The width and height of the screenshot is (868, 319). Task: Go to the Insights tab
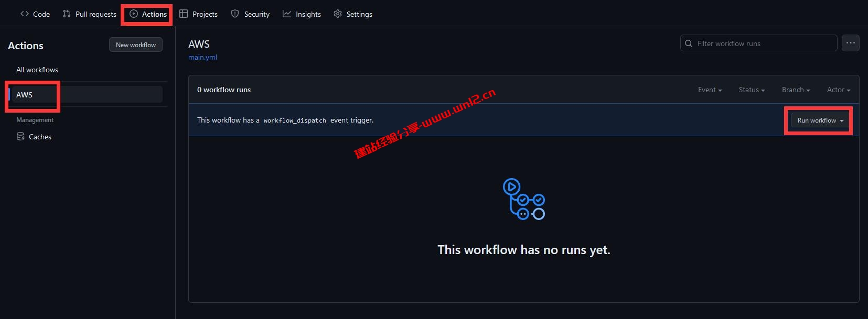308,14
